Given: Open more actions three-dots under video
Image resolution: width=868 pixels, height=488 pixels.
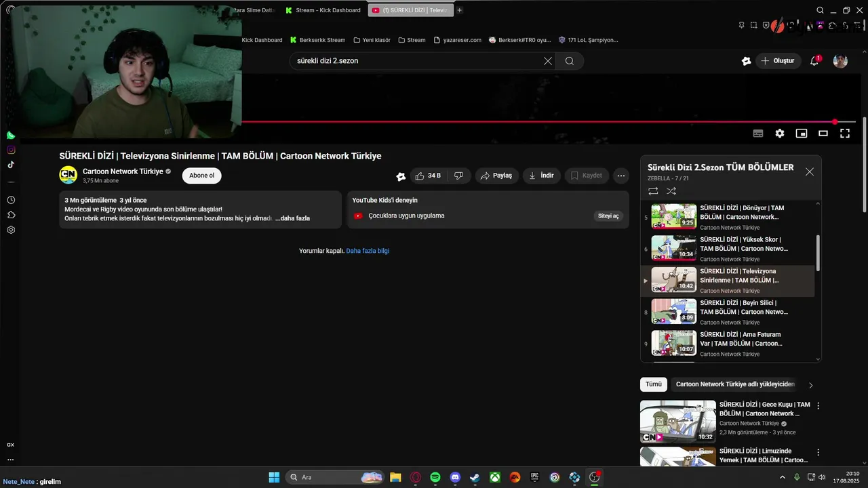Looking at the screenshot, I should 621,176.
